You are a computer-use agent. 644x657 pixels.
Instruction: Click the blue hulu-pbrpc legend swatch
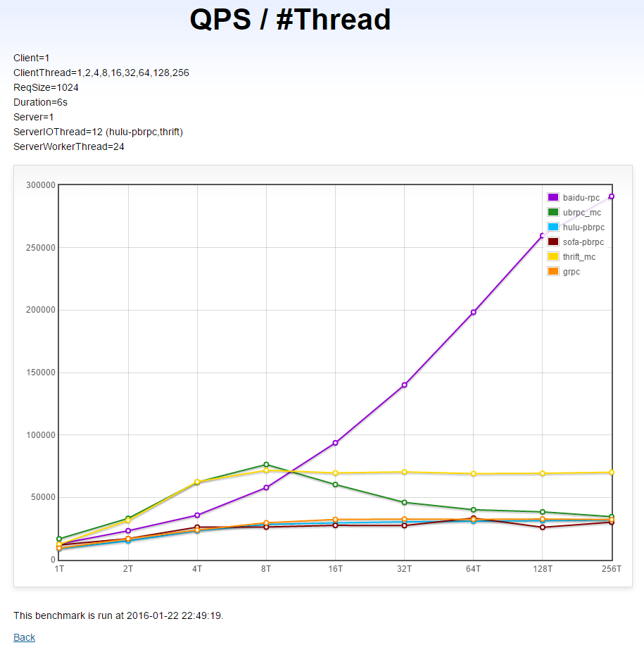tap(553, 227)
